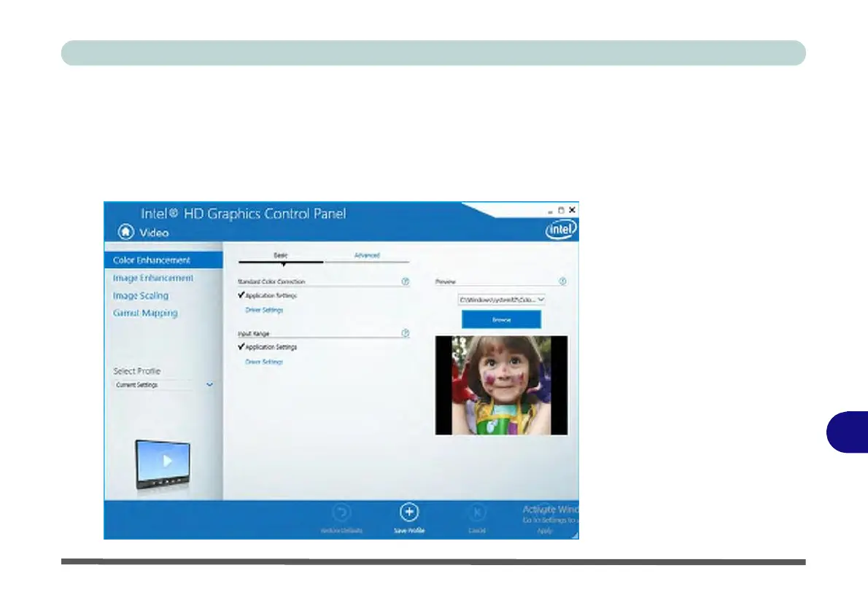The height and width of the screenshot is (611, 868).
Task: Click the preview image of the child
Action: coord(502,385)
